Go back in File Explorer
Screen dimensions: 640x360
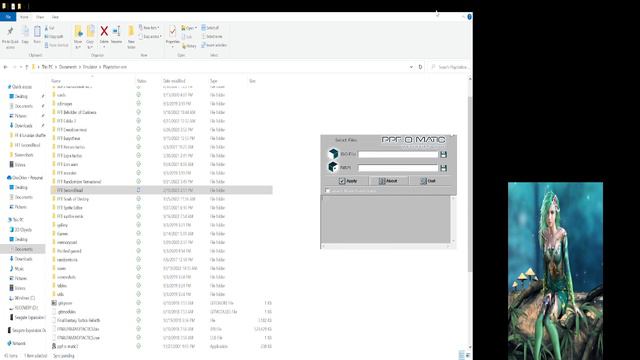(x=5, y=67)
